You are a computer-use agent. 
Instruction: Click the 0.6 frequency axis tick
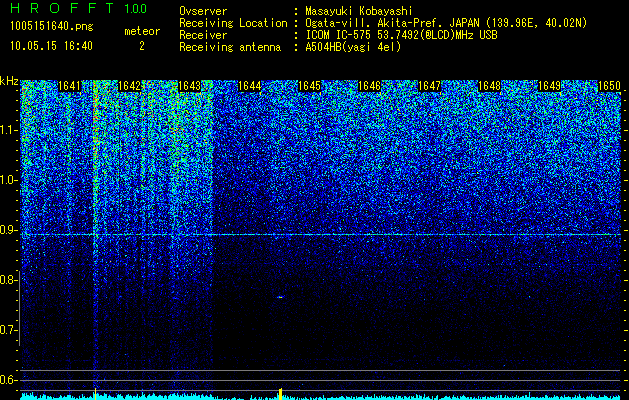click(8, 380)
